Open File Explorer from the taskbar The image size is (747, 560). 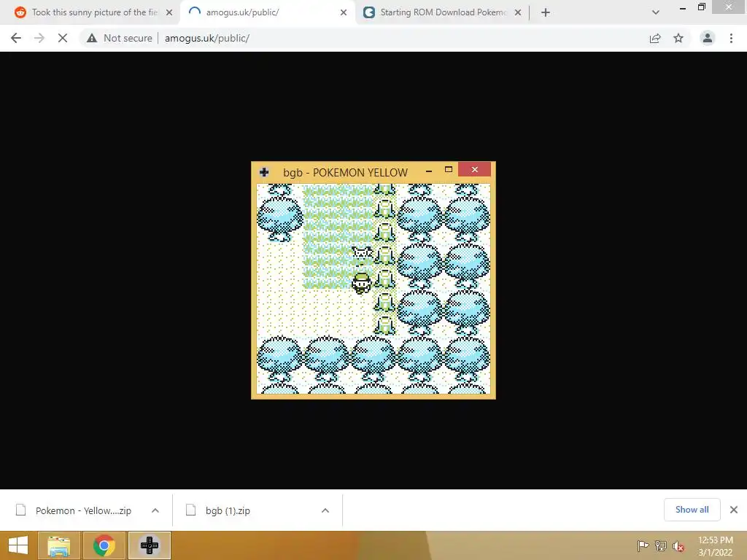58,545
